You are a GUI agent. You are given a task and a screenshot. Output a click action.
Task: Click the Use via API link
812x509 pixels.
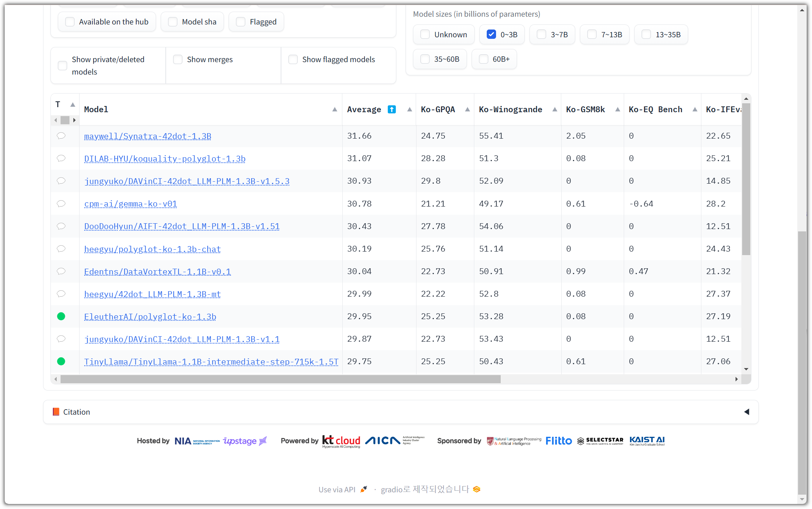tap(337, 490)
